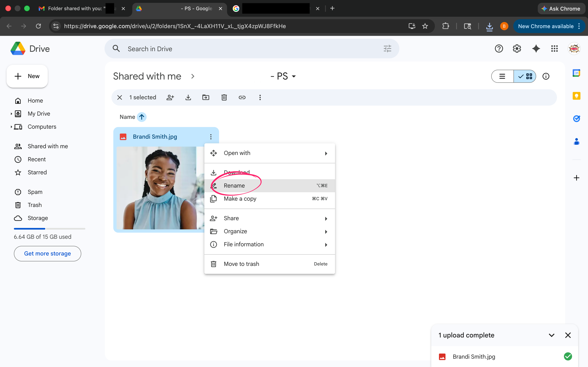Select the grid layout view toggle
This screenshot has width=588, height=367.
[x=525, y=76]
